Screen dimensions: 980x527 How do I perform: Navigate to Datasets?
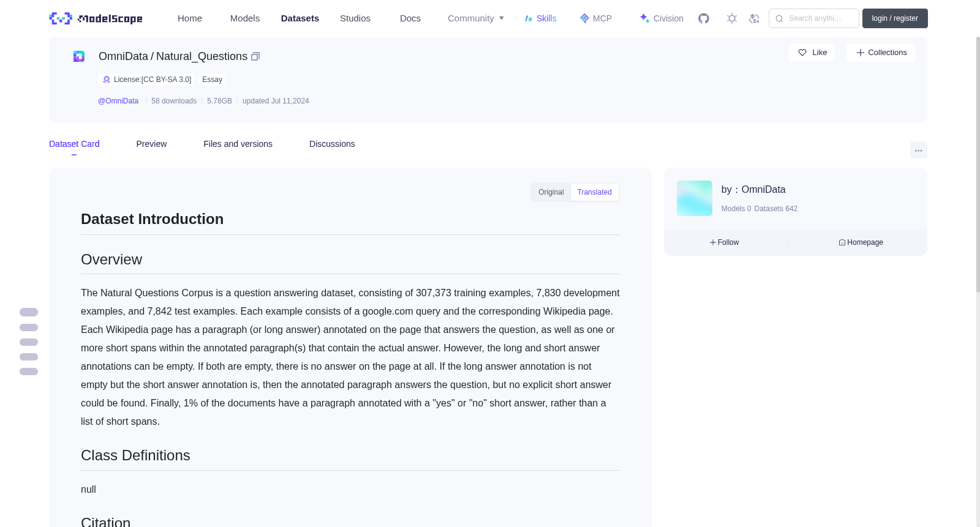pyautogui.click(x=300, y=18)
